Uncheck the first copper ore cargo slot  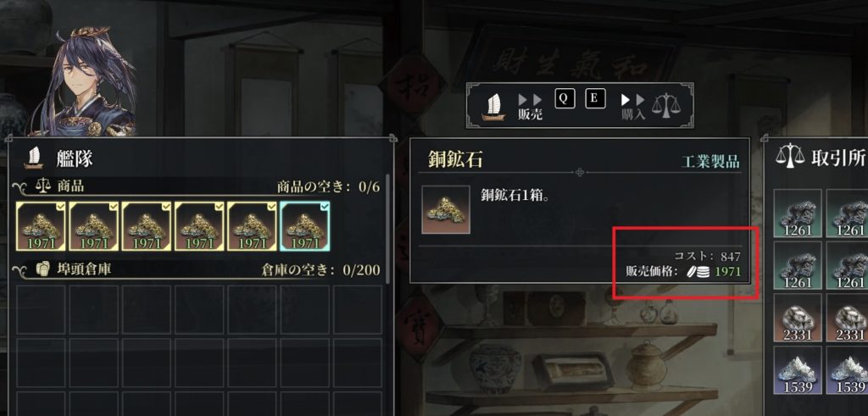click(41, 225)
